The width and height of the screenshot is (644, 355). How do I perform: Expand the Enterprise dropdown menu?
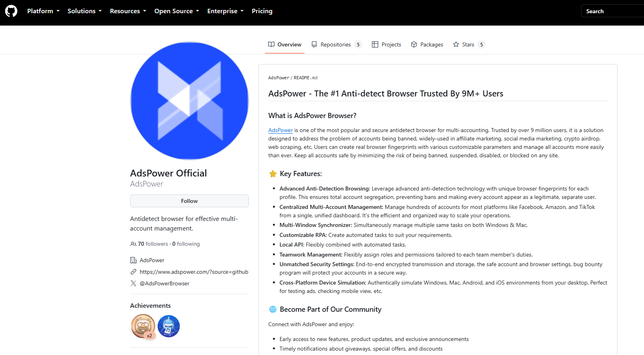(226, 11)
